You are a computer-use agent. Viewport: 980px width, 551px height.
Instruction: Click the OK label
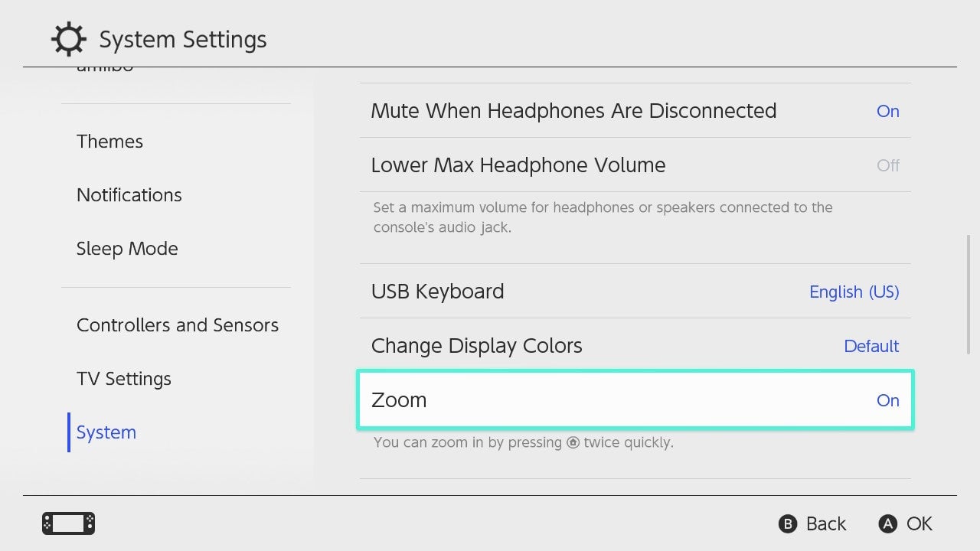click(x=919, y=523)
